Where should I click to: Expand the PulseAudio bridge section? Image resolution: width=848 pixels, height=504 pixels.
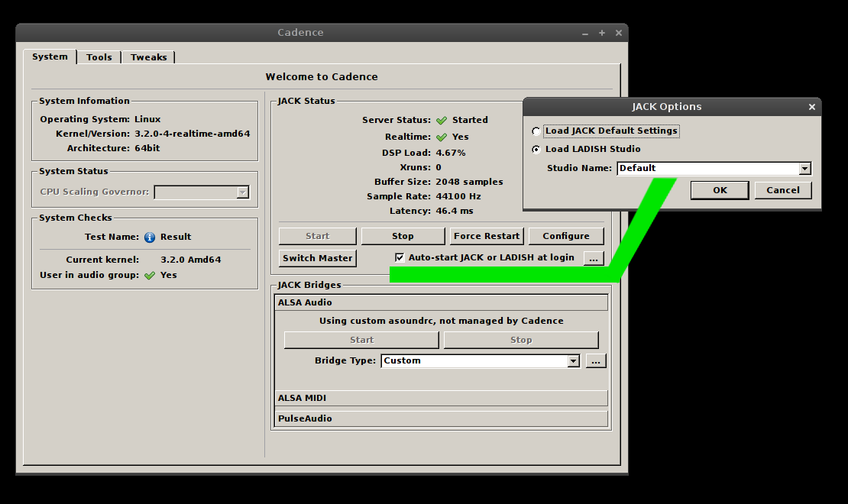click(442, 418)
